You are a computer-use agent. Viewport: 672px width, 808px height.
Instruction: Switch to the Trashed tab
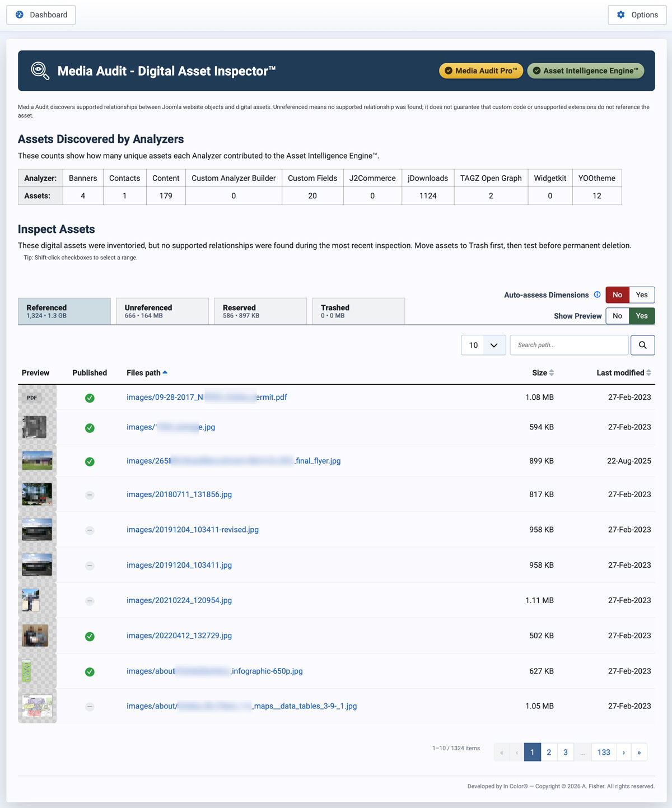pos(358,311)
